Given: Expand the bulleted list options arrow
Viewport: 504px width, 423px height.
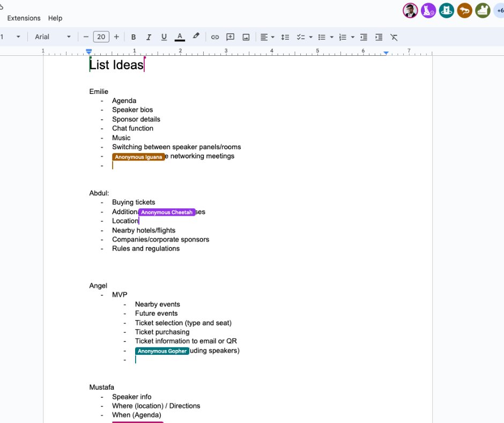Looking at the screenshot, I should tap(332, 37).
